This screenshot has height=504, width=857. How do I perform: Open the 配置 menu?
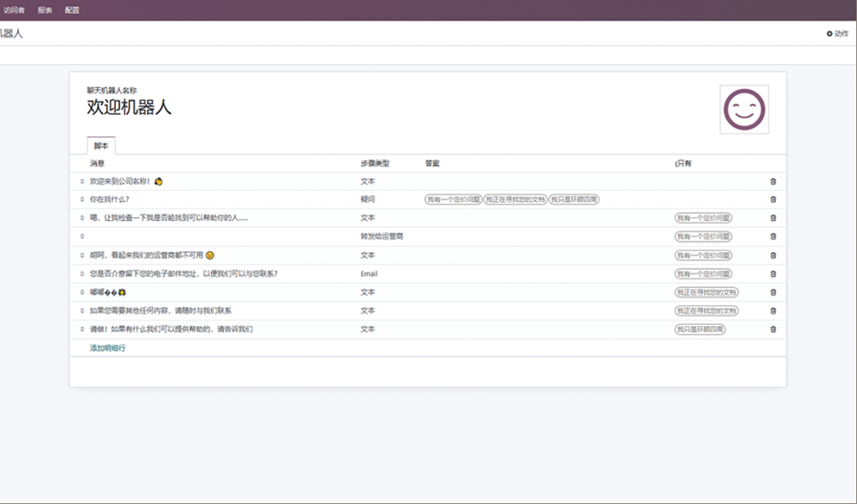point(72,11)
